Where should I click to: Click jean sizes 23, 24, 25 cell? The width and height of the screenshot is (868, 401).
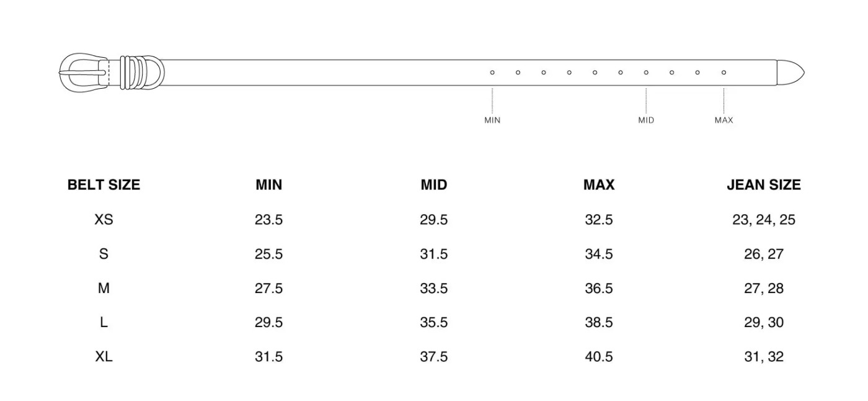click(764, 220)
